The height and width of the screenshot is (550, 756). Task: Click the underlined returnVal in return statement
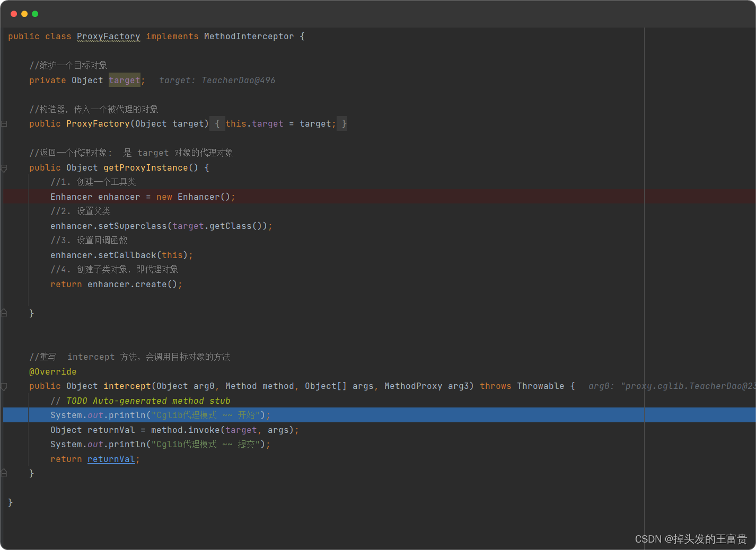(x=111, y=459)
